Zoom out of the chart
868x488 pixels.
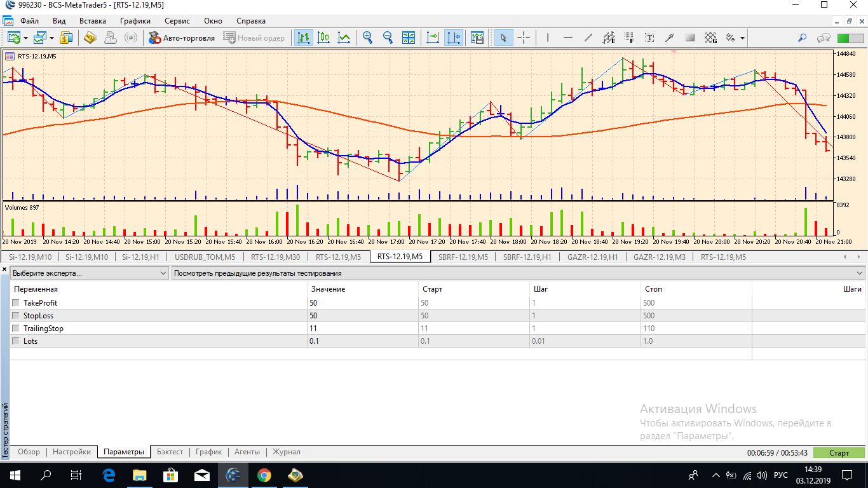click(388, 37)
